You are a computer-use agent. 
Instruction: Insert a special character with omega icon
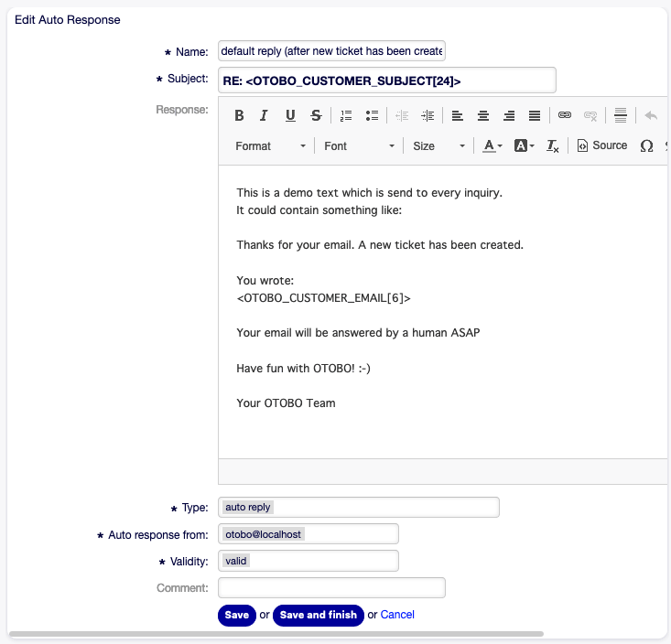click(646, 146)
